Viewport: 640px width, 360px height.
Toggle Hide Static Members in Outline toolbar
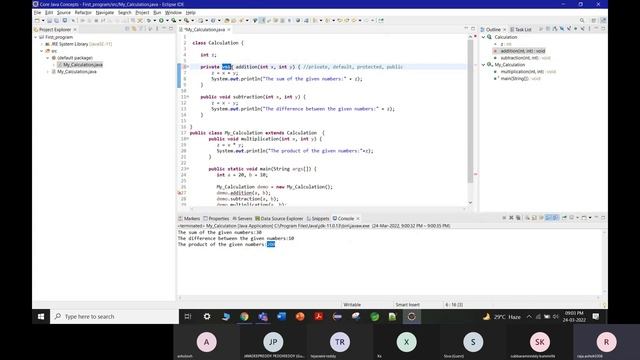point(569,29)
